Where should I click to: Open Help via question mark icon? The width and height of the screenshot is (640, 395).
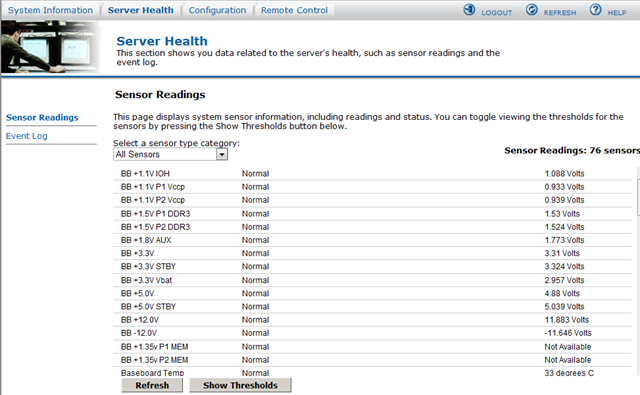point(596,9)
